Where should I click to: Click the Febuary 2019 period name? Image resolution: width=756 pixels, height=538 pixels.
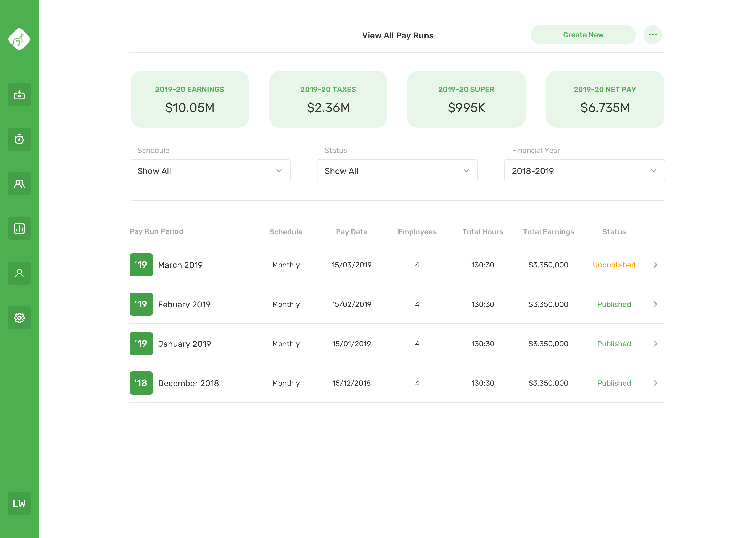coord(184,304)
